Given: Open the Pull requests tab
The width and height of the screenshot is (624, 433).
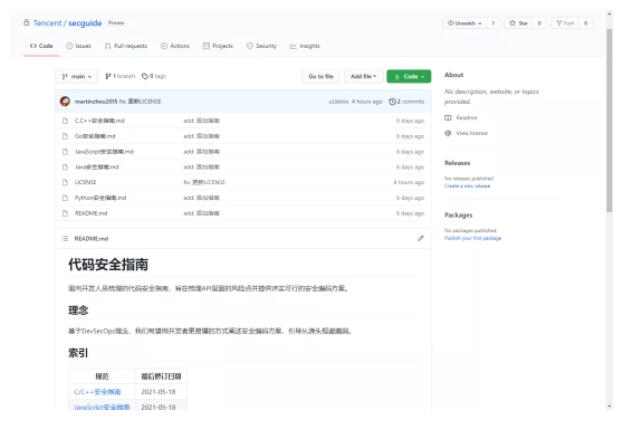Looking at the screenshot, I should click(x=125, y=46).
